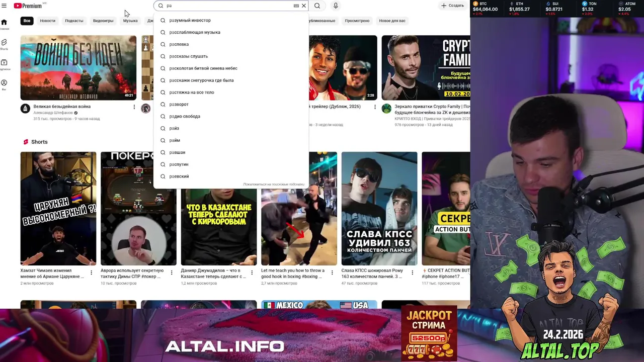Open title "Великая безыдейная война"
This screenshot has width=644, height=362.
(x=62, y=107)
